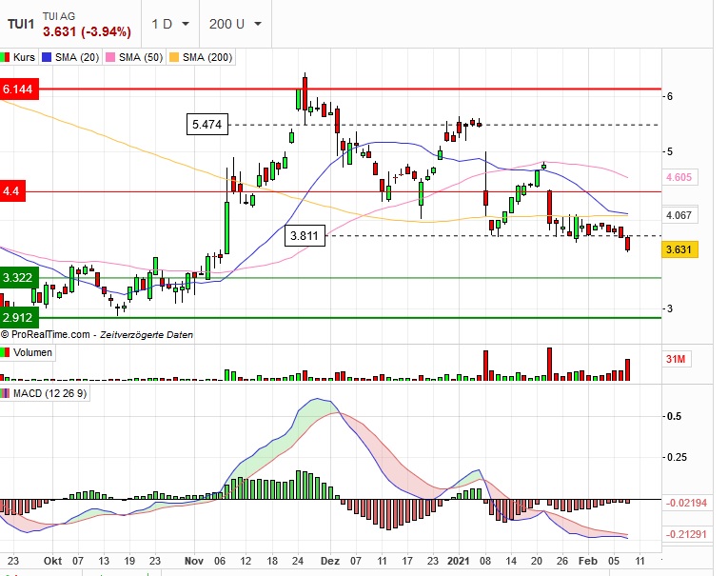
Task: Click the 4.4 red level label
Action: 12,191
